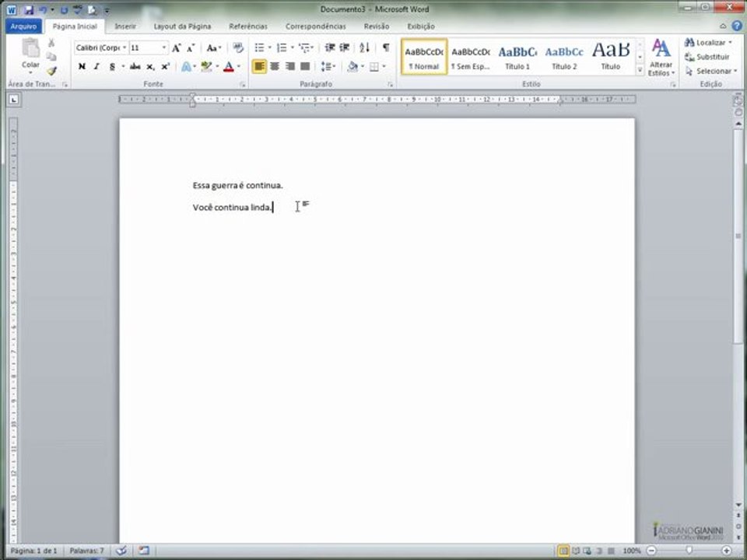This screenshot has width=747, height=560.
Task: Open the Arquivo tab
Action: (23, 26)
